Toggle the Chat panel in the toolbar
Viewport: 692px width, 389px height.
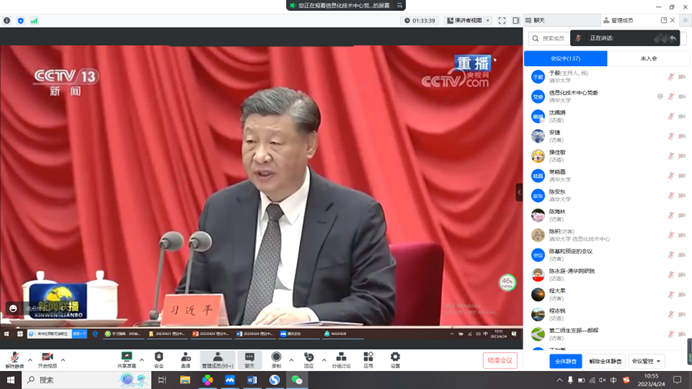[x=249, y=359]
